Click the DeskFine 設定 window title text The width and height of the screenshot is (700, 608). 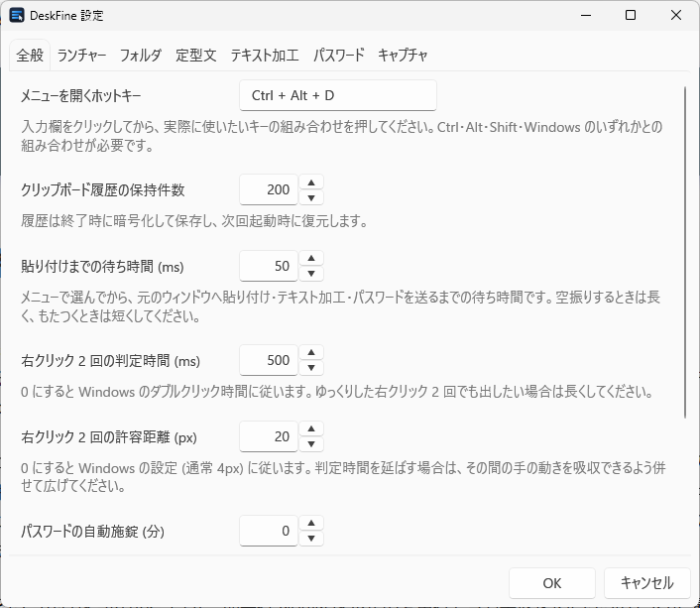tap(66, 16)
